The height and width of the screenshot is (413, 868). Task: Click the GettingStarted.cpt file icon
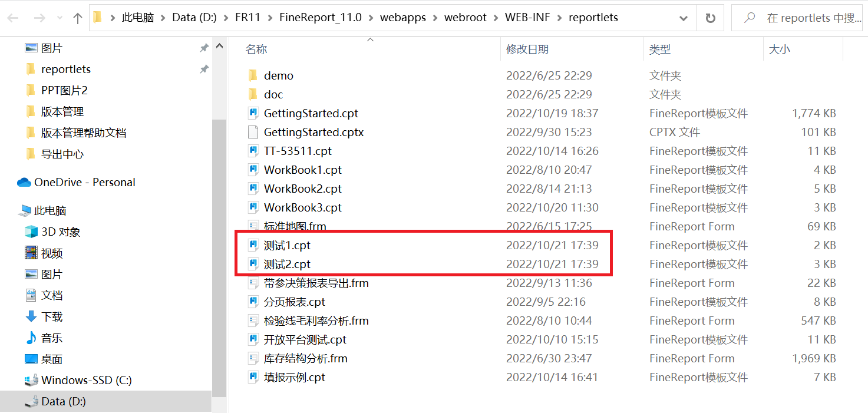coord(253,113)
